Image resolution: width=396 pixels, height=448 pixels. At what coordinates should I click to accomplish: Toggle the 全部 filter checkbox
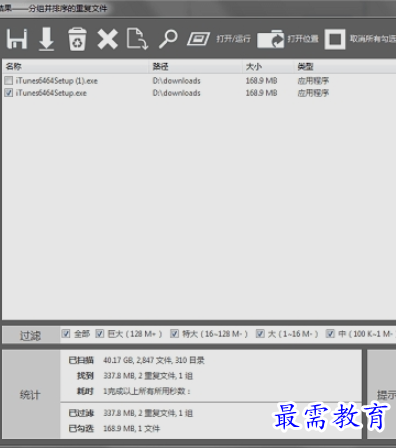[x=66, y=334]
